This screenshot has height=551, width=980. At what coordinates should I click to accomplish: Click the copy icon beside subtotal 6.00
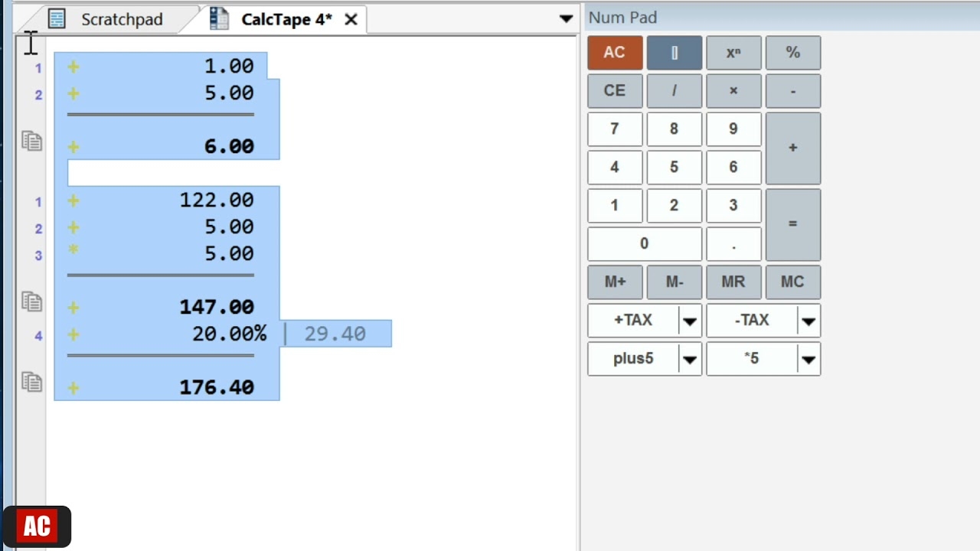(x=31, y=141)
